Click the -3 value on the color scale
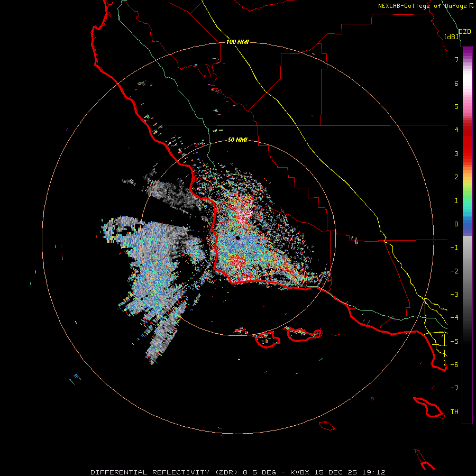Screen dimensions: 476x476 point(454,295)
